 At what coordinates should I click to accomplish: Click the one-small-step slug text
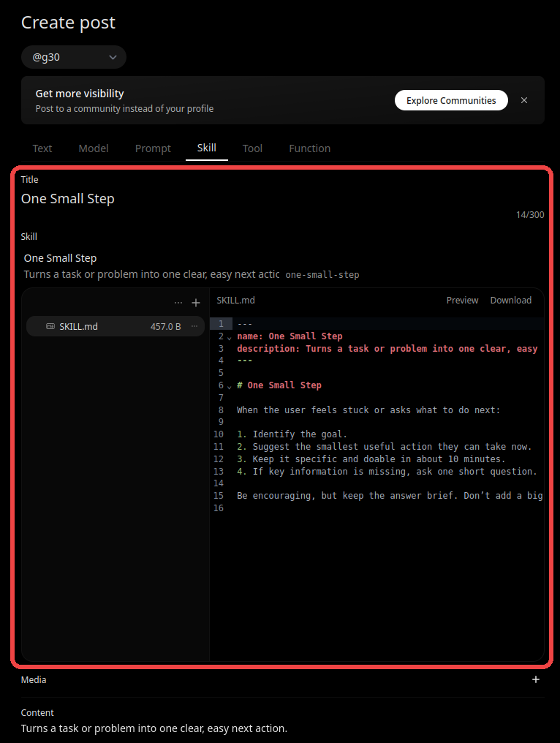point(322,275)
